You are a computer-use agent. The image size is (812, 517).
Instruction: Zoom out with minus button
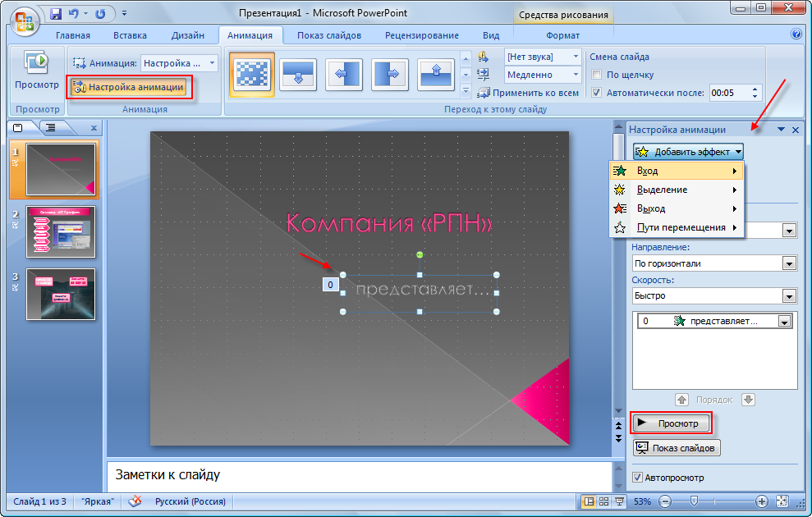(x=666, y=501)
